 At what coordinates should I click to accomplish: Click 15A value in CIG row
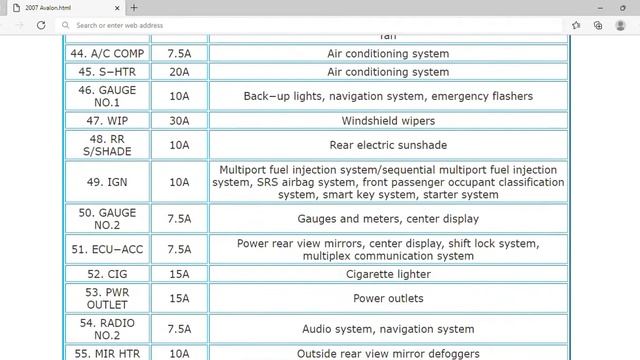tap(179, 274)
